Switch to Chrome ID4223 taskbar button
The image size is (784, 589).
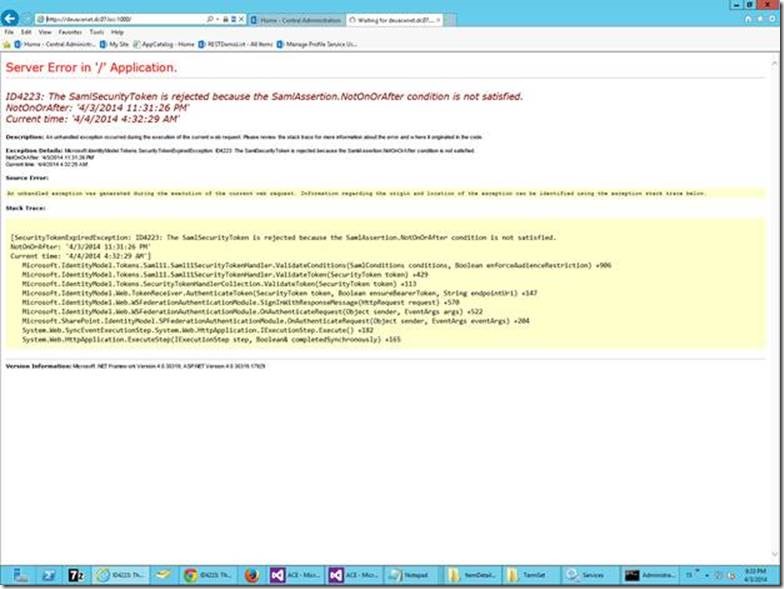coord(208,576)
